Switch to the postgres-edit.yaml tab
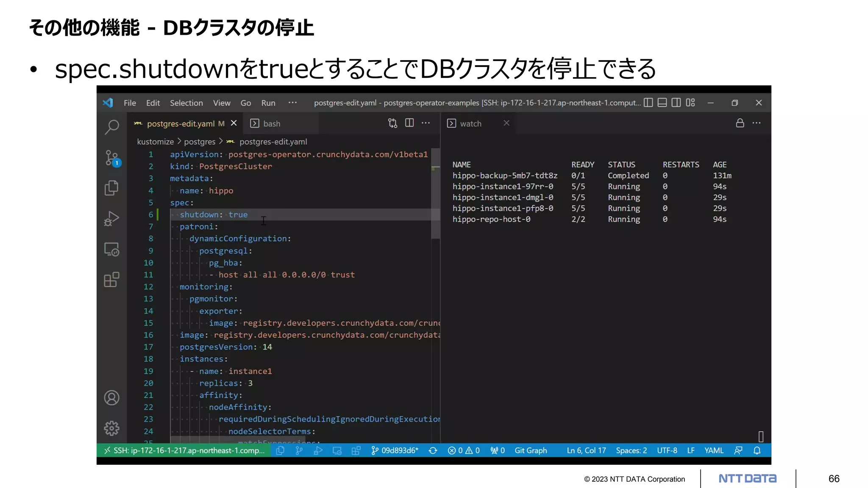 185,124
